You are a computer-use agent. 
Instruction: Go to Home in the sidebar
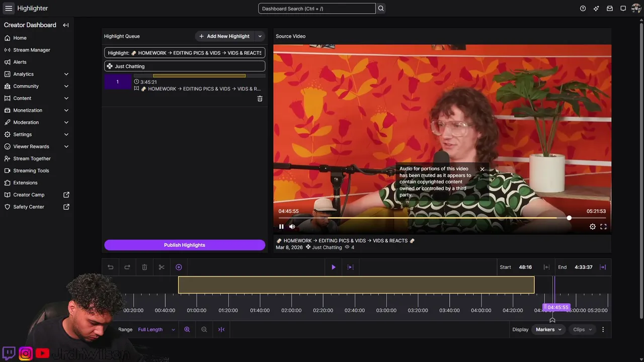(x=20, y=38)
